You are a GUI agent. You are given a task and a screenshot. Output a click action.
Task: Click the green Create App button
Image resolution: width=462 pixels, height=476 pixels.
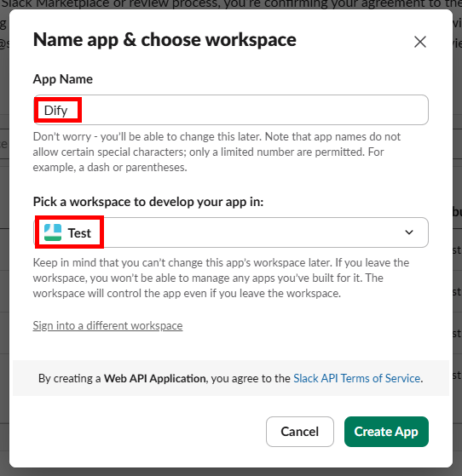click(x=386, y=432)
